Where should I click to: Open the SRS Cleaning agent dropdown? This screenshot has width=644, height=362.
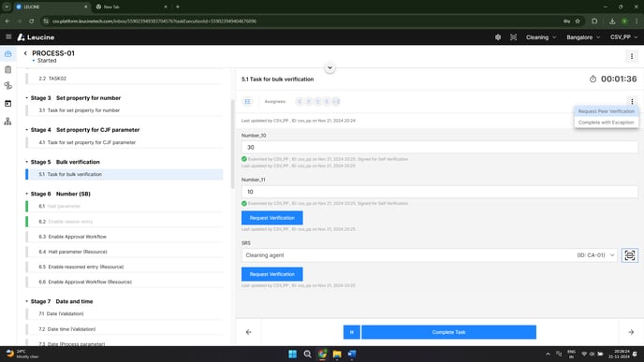tap(430, 255)
